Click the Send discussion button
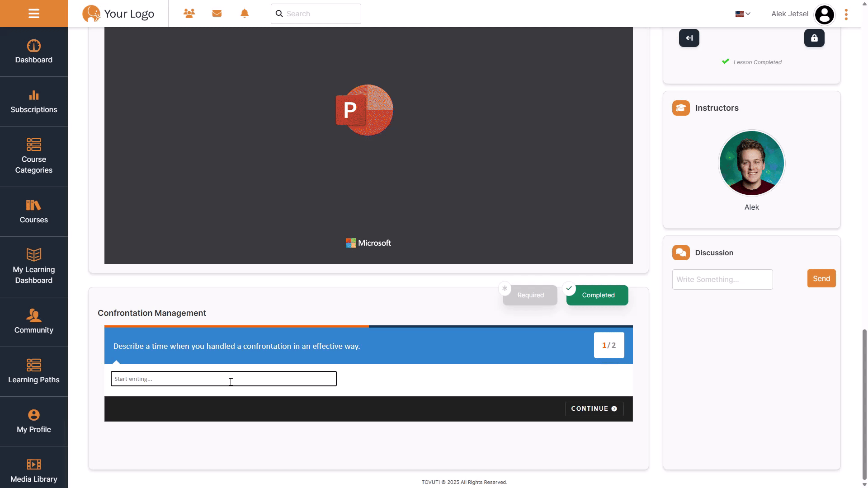868x488 pixels. click(x=821, y=278)
